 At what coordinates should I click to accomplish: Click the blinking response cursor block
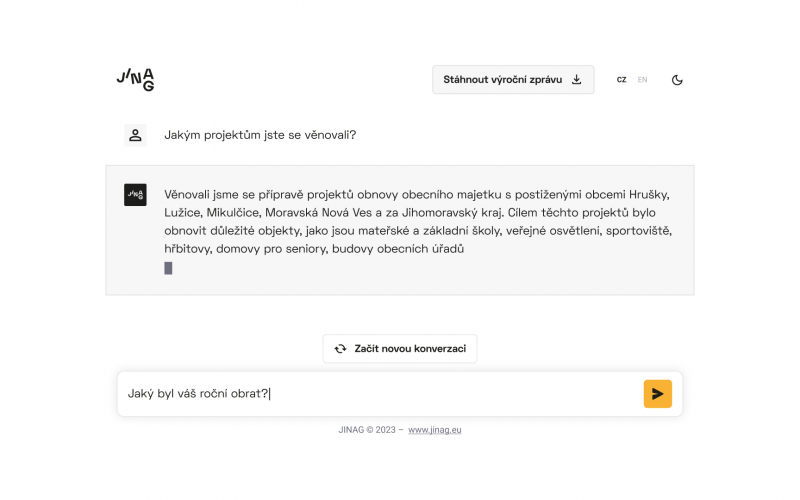[168, 268]
